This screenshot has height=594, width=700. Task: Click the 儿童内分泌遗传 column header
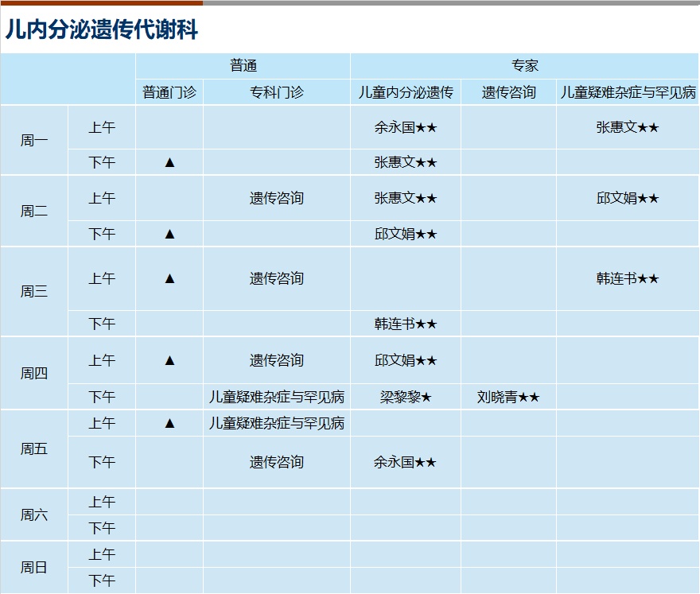point(405,92)
